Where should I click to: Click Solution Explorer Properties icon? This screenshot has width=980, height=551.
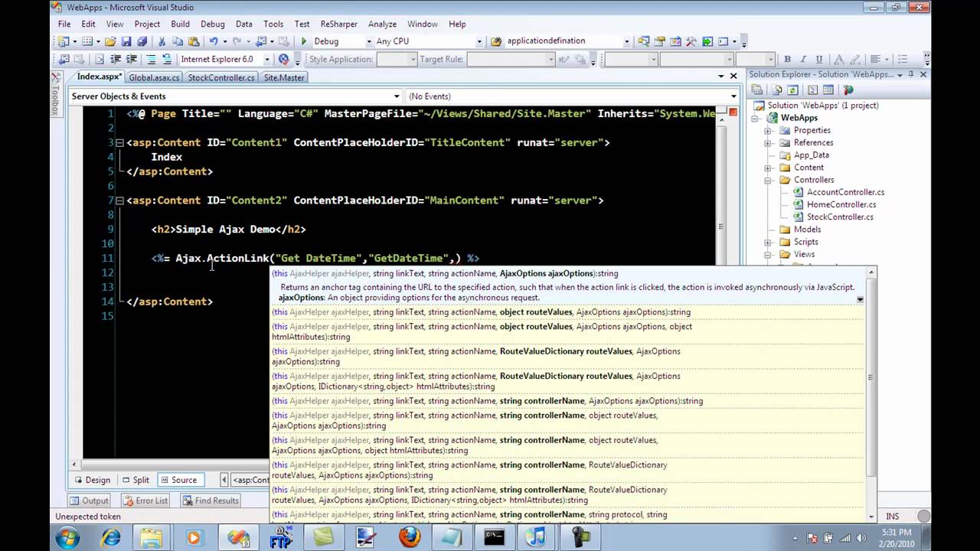[756, 90]
